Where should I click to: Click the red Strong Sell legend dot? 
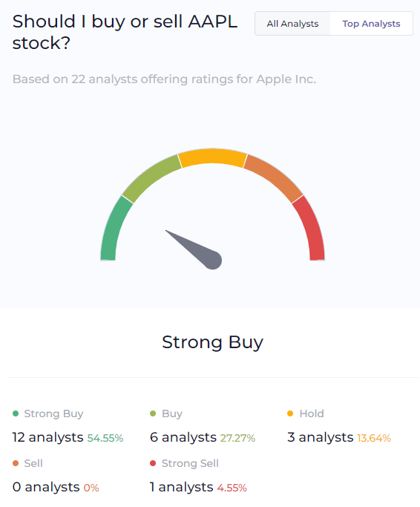(x=153, y=463)
